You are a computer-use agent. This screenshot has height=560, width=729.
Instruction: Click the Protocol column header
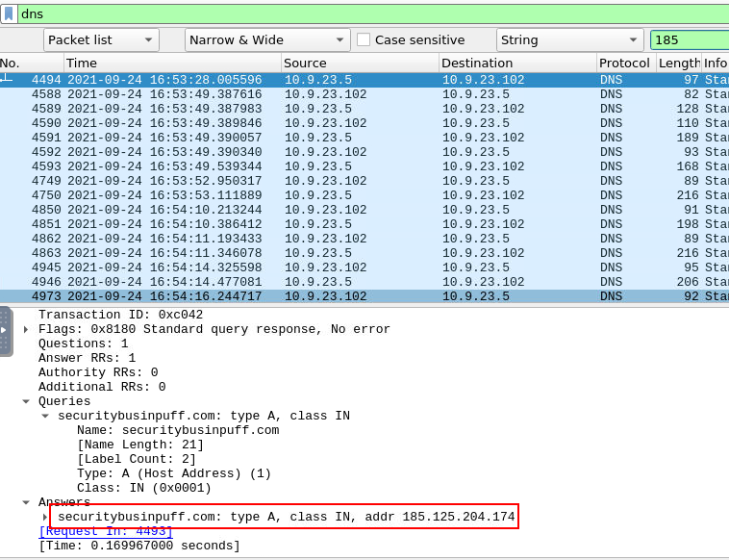[x=623, y=63]
